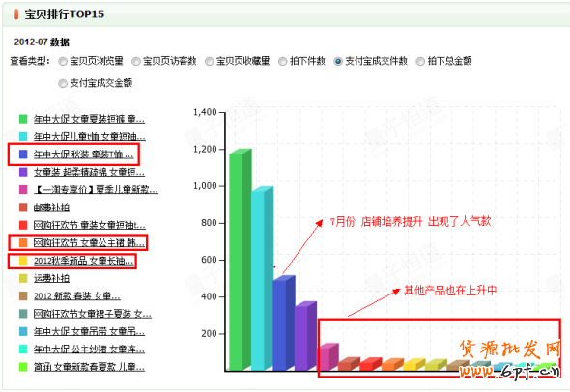570x392 pixels.
Task: Choose the 支付宝成交金额 radio button
Action: tap(63, 84)
